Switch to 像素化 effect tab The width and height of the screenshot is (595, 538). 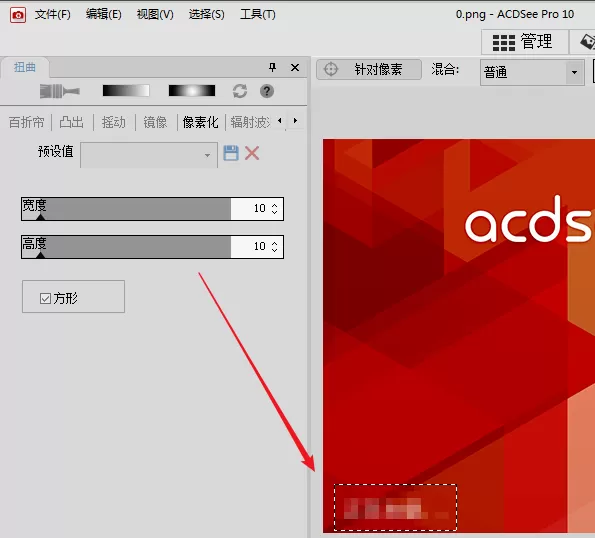coord(200,122)
